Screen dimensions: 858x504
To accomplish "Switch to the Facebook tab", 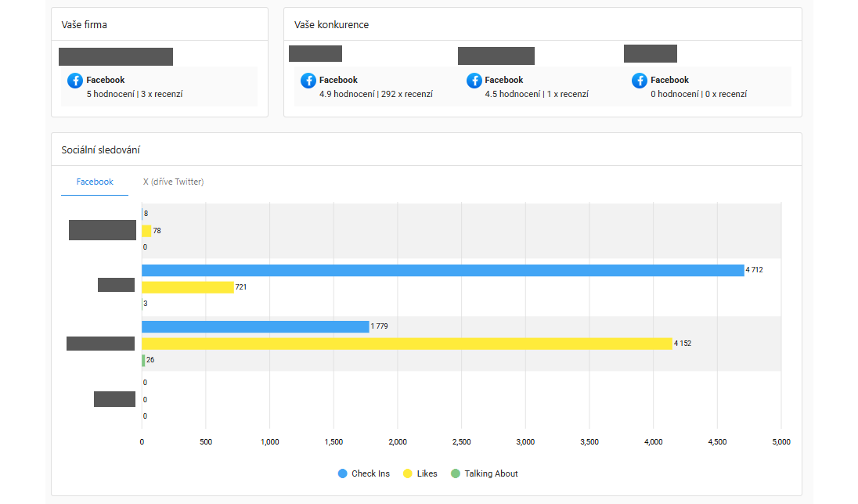I will [95, 182].
